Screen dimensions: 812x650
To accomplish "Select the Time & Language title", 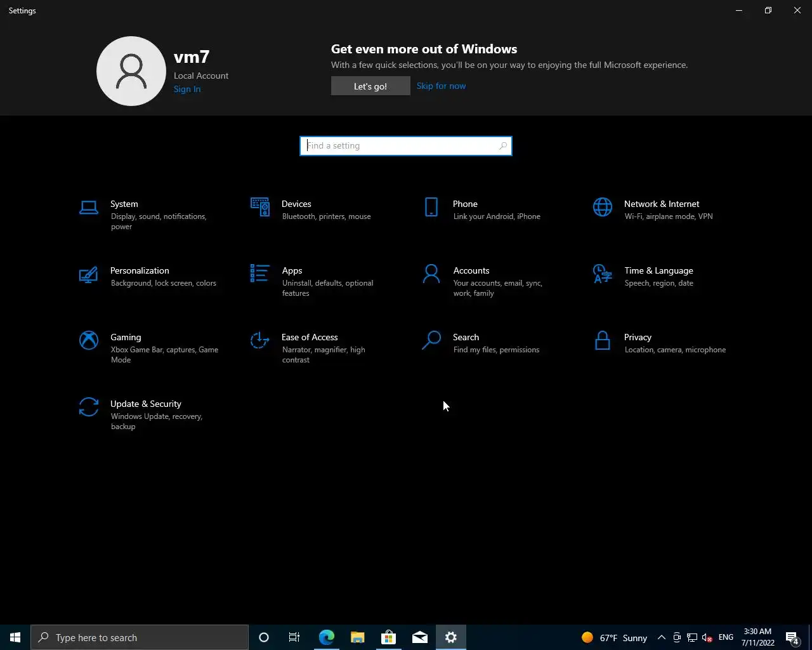I will point(658,270).
